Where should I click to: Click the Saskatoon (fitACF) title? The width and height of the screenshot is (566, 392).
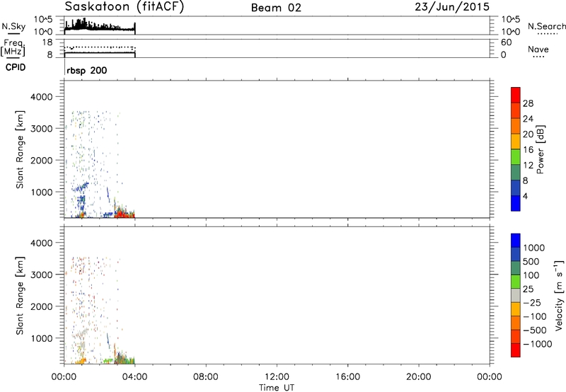coord(125,7)
